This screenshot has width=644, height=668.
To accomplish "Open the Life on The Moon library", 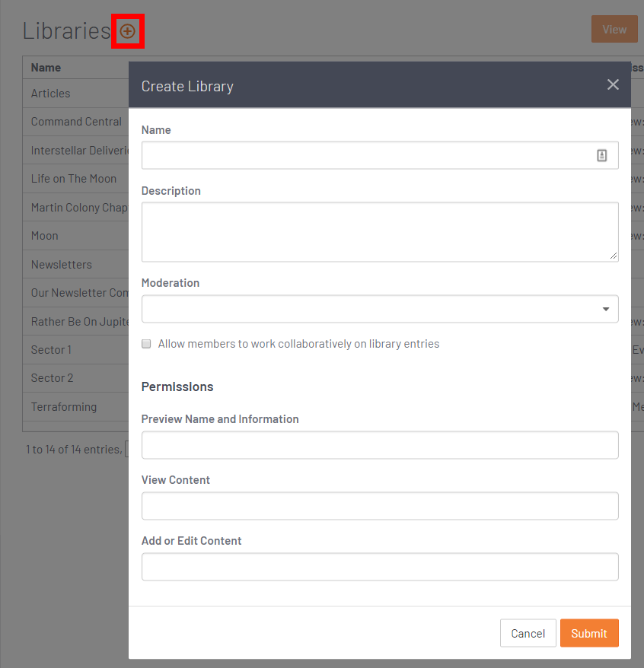I will tap(74, 179).
